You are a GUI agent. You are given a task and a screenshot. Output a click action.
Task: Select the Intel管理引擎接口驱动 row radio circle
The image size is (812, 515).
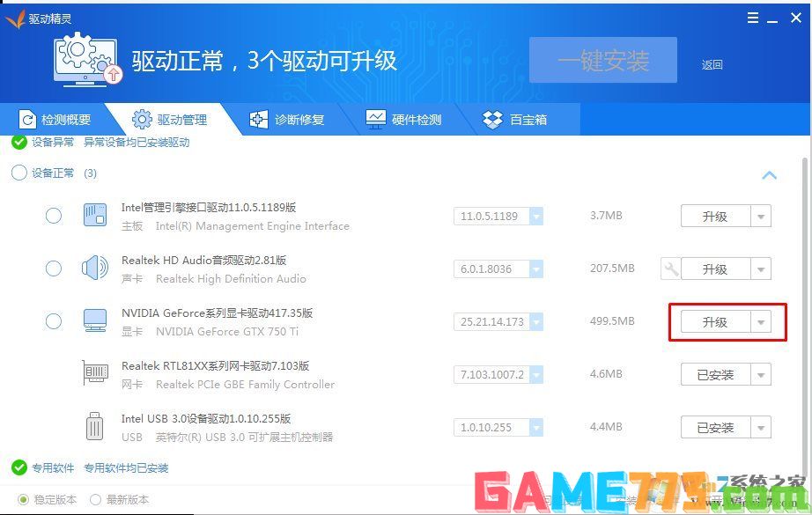54,216
